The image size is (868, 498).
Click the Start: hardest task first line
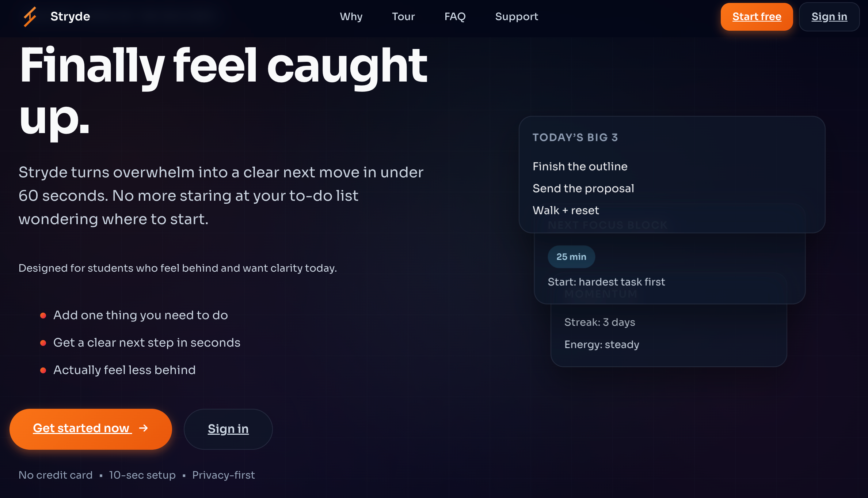(x=606, y=282)
